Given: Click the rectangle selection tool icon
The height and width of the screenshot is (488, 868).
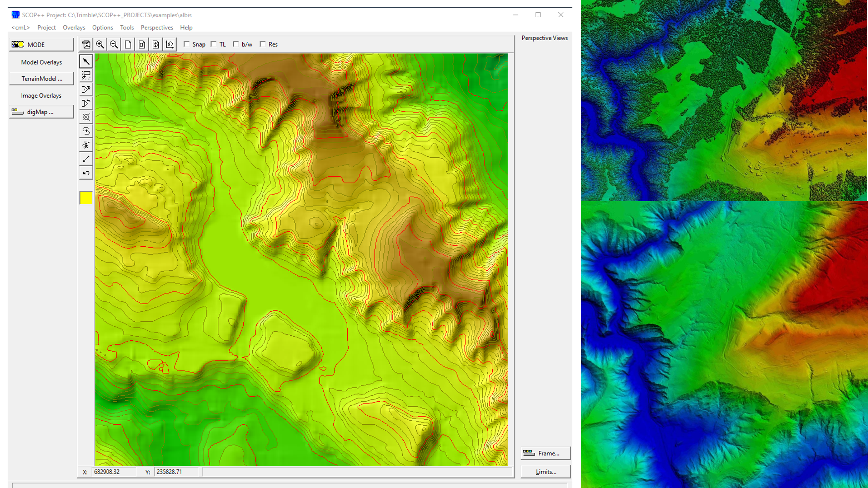Looking at the screenshot, I should [x=86, y=75].
